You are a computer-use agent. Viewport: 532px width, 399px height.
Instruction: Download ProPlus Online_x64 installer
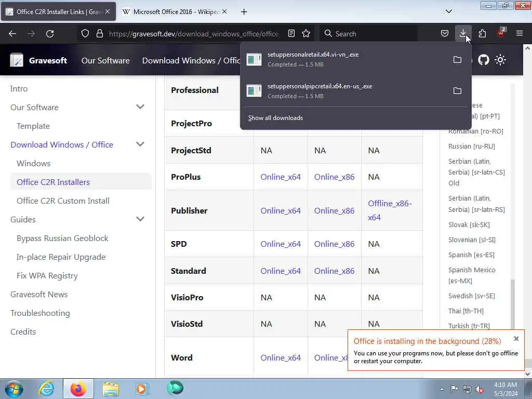(281, 177)
